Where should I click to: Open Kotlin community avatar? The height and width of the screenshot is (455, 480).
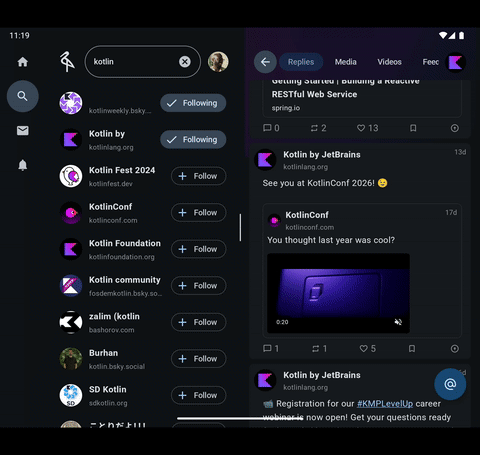coord(71,286)
